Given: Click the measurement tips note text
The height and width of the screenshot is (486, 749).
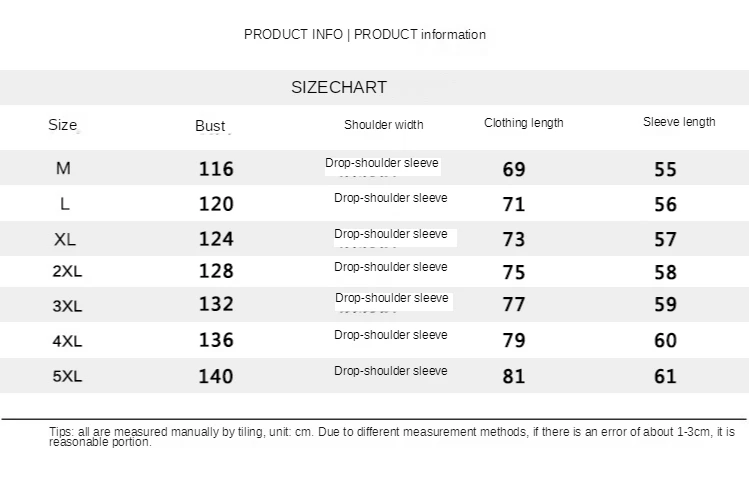Looking at the screenshot, I should (x=391, y=436).
